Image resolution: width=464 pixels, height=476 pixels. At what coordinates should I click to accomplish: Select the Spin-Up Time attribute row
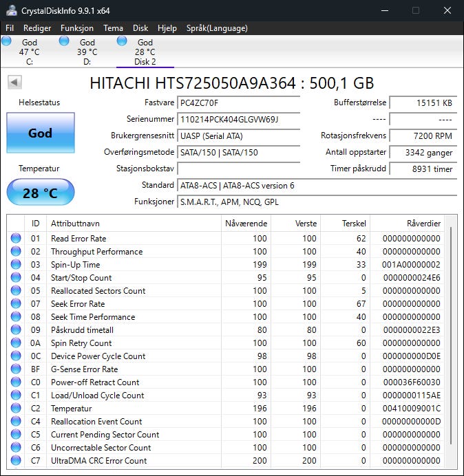(x=226, y=264)
